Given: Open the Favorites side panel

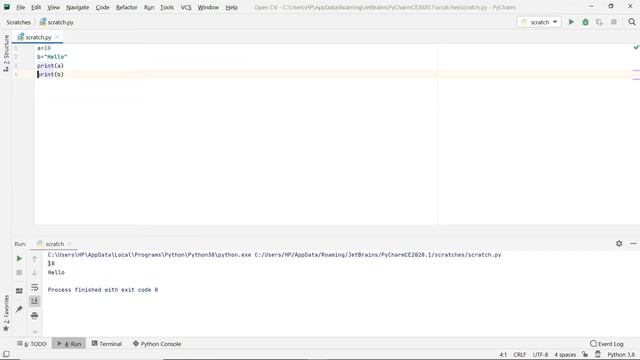Looking at the screenshot, I should click(x=6, y=313).
